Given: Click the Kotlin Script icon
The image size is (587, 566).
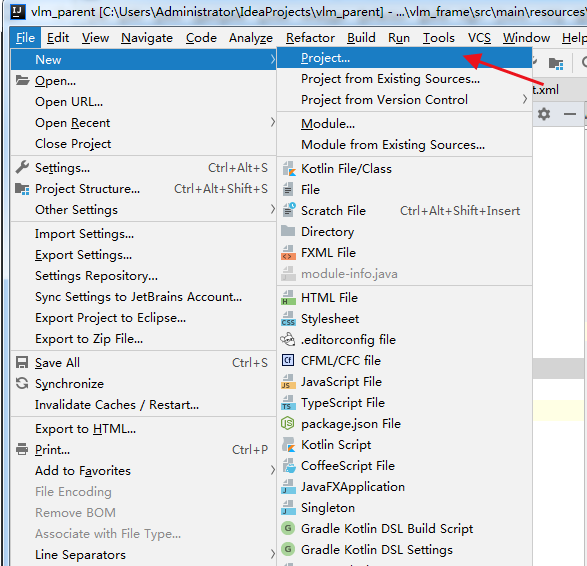Looking at the screenshot, I should coord(289,444).
